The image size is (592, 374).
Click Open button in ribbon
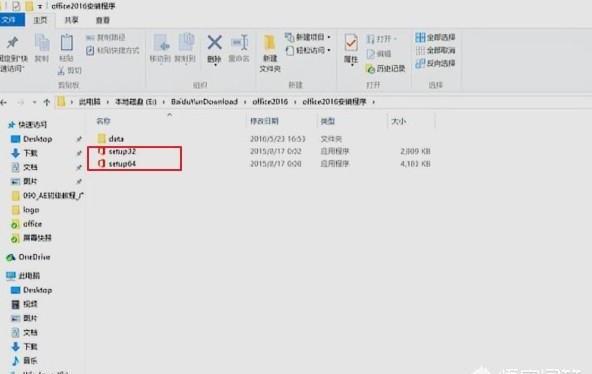[381, 38]
